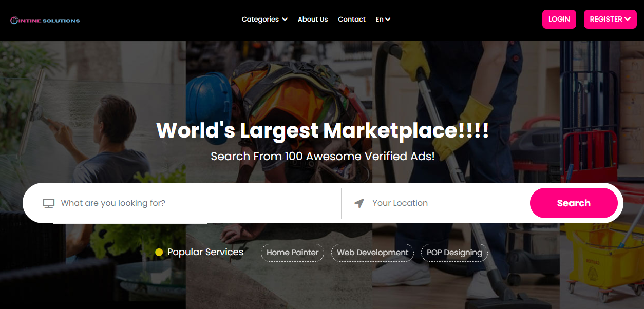Click the monitor icon in search bar
644x309 pixels.
[x=48, y=203]
